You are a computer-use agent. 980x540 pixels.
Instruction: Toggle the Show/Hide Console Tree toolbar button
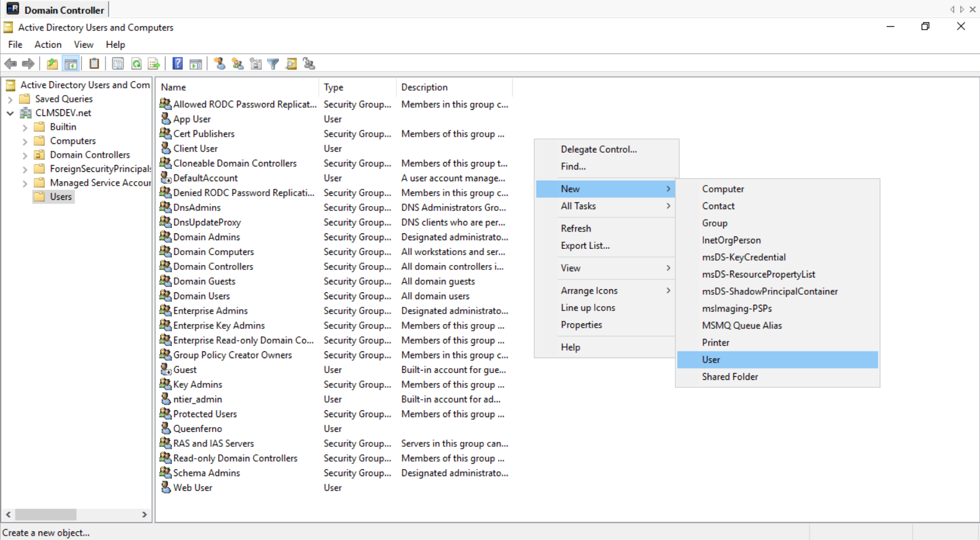71,64
